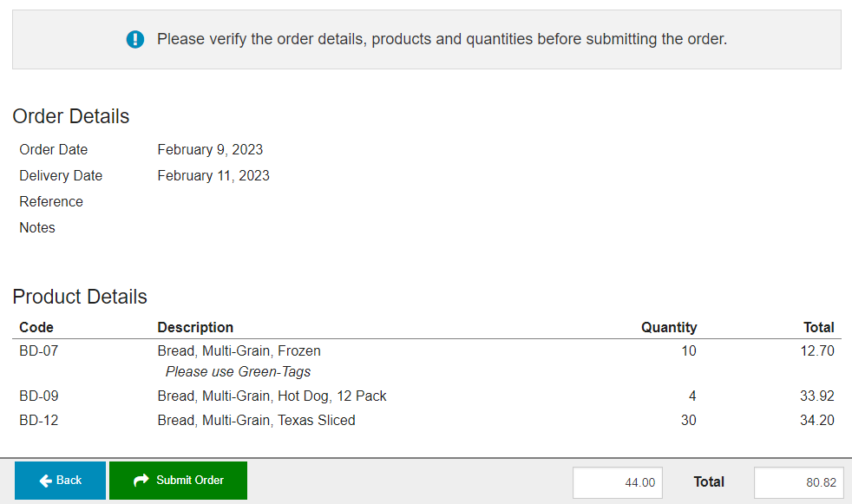Select the total quantity field showing 44.00
This screenshot has height=504, width=852.
(617, 482)
